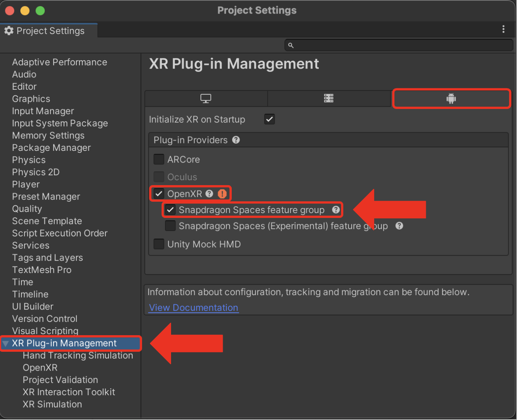The width and height of the screenshot is (517, 420).
Task: Select Hand Tracking Simulation sub-item
Action: [x=78, y=356]
